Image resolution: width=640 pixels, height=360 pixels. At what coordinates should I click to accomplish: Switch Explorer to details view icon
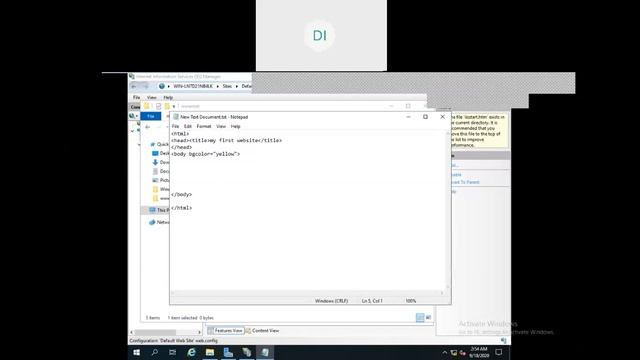(x=420, y=317)
